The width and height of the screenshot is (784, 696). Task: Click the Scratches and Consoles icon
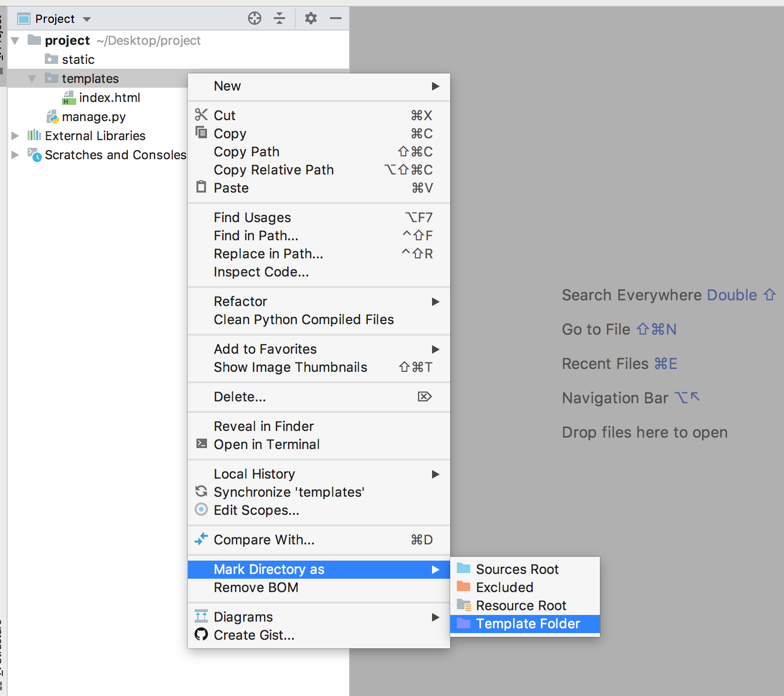34,155
